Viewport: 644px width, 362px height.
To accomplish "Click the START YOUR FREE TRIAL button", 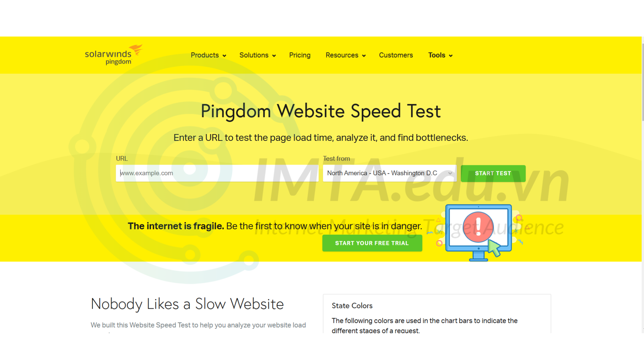I will 372,242.
